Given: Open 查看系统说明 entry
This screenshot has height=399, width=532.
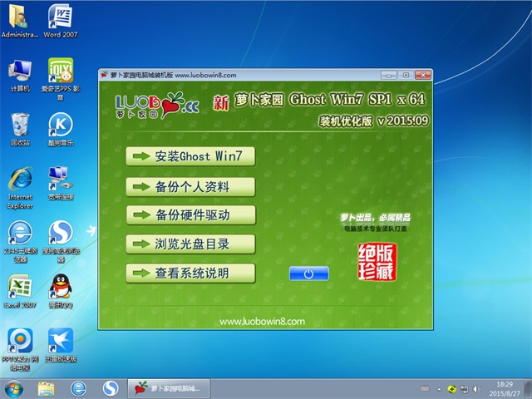Looking at the screenshot, I should (190, 273).
